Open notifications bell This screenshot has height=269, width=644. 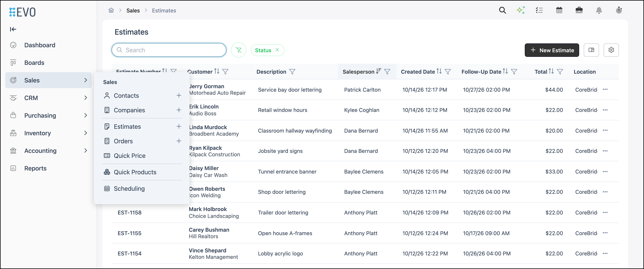pyautogui.click(x=599, y=10)
